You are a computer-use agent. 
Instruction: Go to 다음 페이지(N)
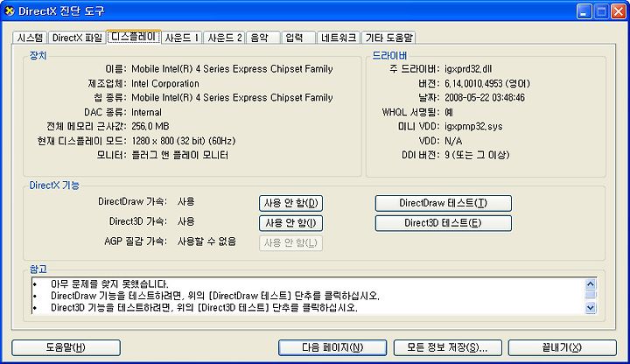tap(332, 347)
